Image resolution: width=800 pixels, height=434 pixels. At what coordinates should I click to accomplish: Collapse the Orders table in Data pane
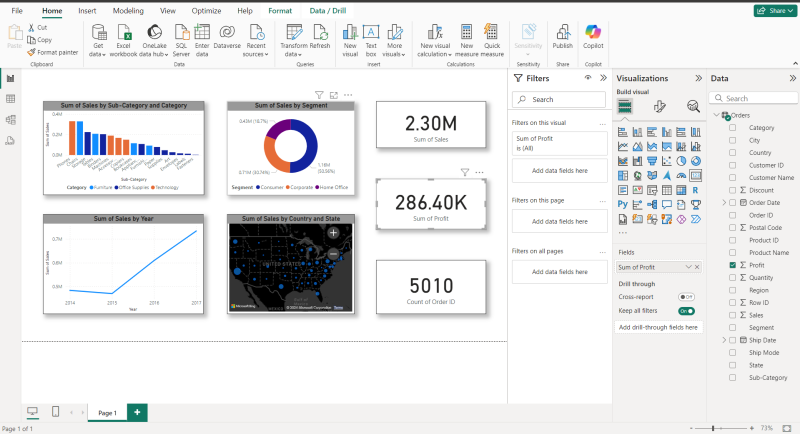click(x=716, y=115)
